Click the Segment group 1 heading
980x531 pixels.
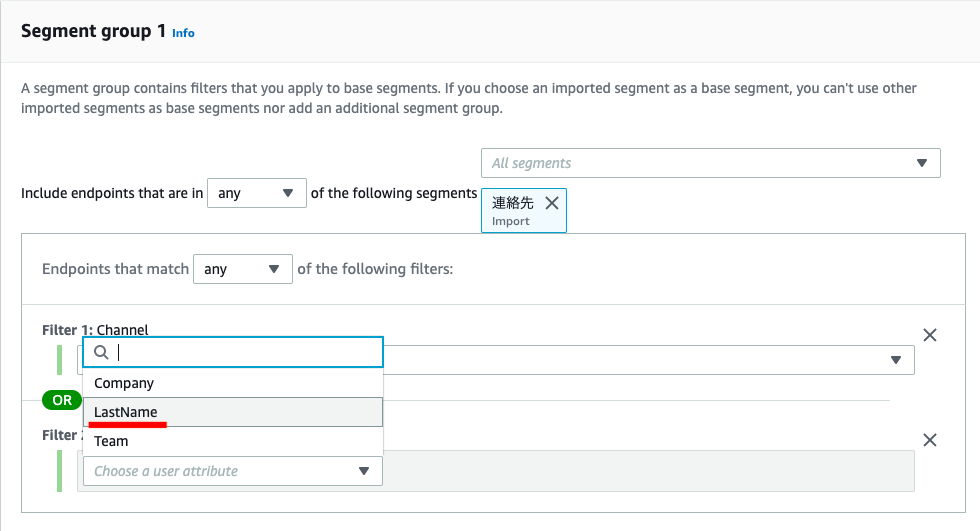[x=93, y=31]
